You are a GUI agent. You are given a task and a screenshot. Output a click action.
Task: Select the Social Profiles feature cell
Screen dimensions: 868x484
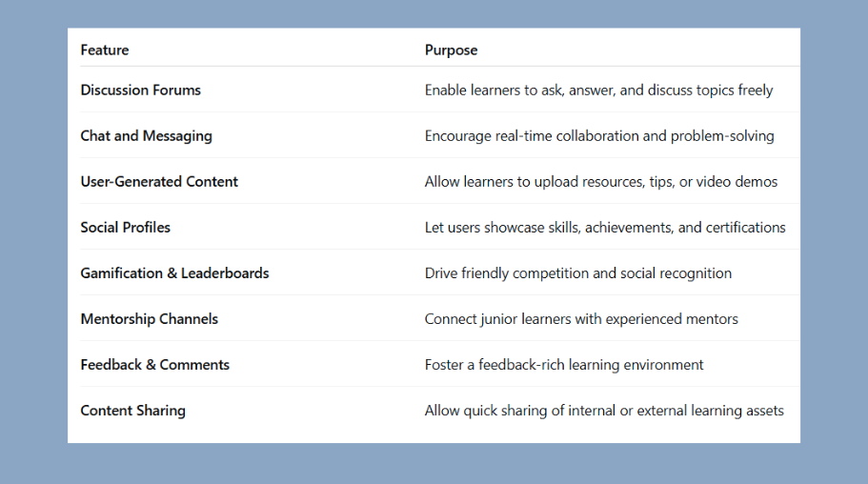tap(126, 227)
